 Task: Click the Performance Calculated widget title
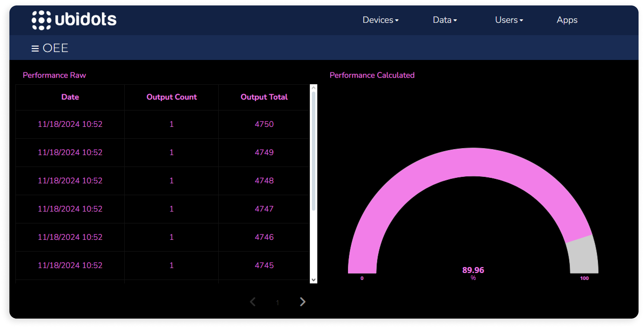pos(372,75)
